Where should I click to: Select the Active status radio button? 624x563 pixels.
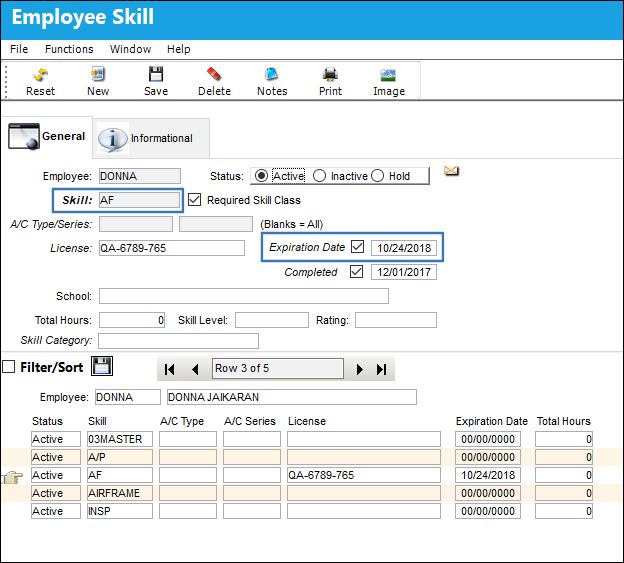pos(261,176)
